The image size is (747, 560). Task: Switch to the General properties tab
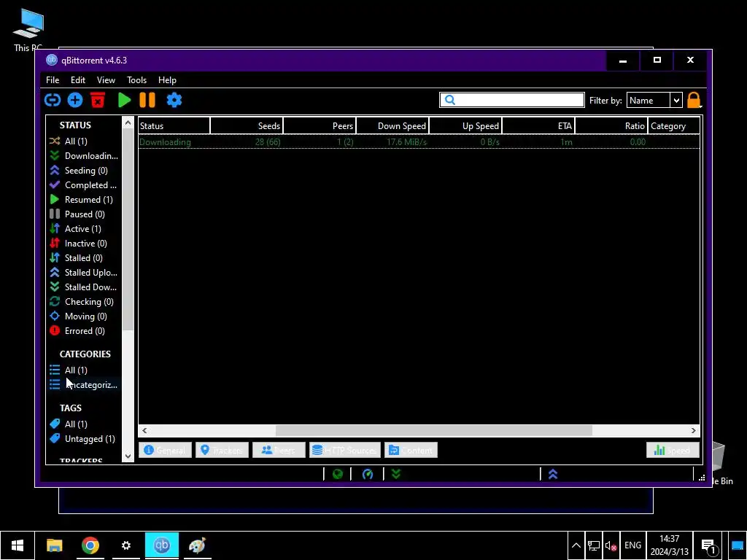[165, 450]
